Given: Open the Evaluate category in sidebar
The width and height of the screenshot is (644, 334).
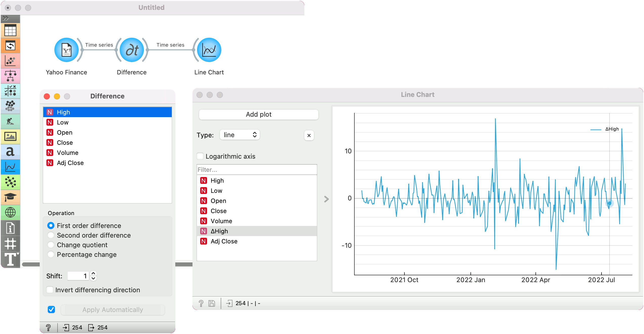Looking at the screenshot, I should (x=10, y=91).
